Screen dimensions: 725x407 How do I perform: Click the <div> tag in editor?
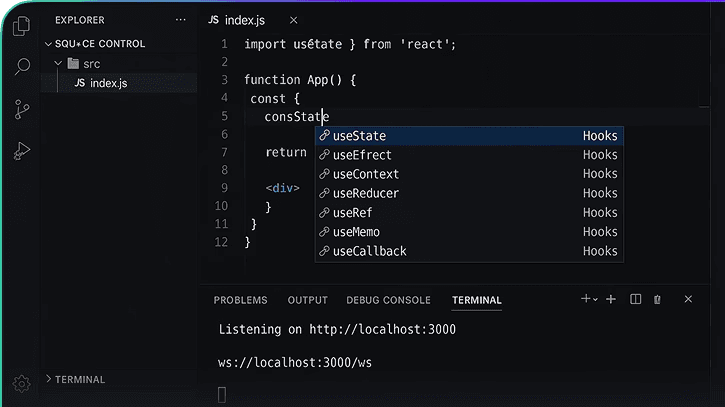pos(283,188)
